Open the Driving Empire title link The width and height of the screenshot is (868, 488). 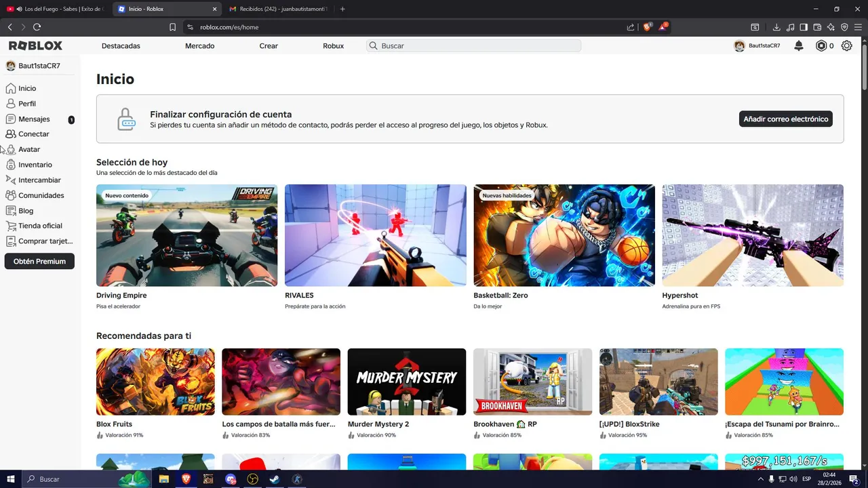tap(121, 296)
